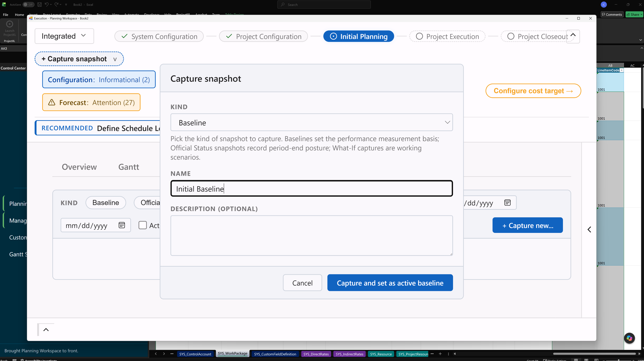Image resolution: width=644 pixels, height=361 pixels.
Task: Click the Description optional text area
Action: coord(312,235)
